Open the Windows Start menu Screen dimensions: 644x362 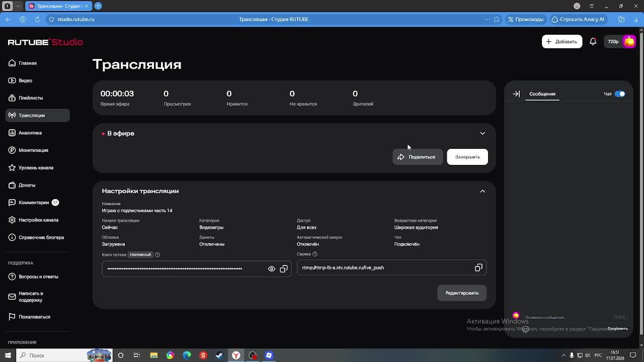[x=8, y=355]
